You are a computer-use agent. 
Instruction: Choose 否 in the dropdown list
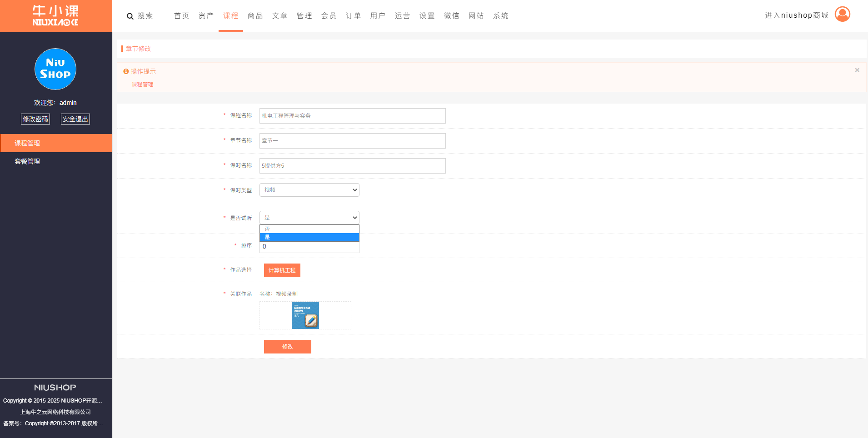point(309,229)
